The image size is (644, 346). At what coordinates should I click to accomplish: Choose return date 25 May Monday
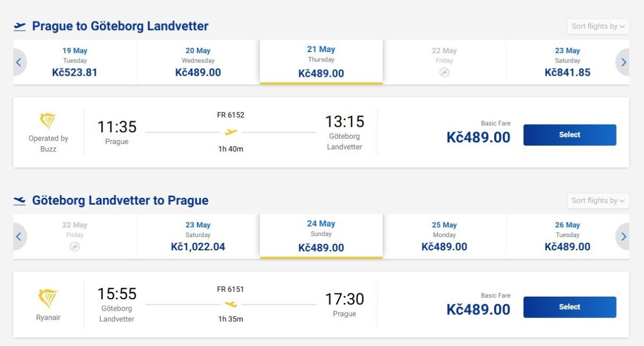444,236
